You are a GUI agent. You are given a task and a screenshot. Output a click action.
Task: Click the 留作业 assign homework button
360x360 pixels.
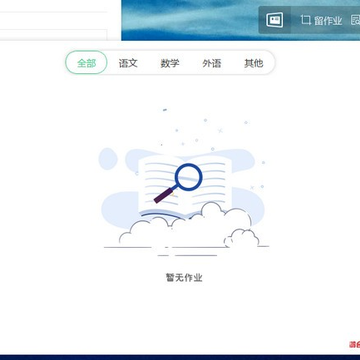point(321,21)
